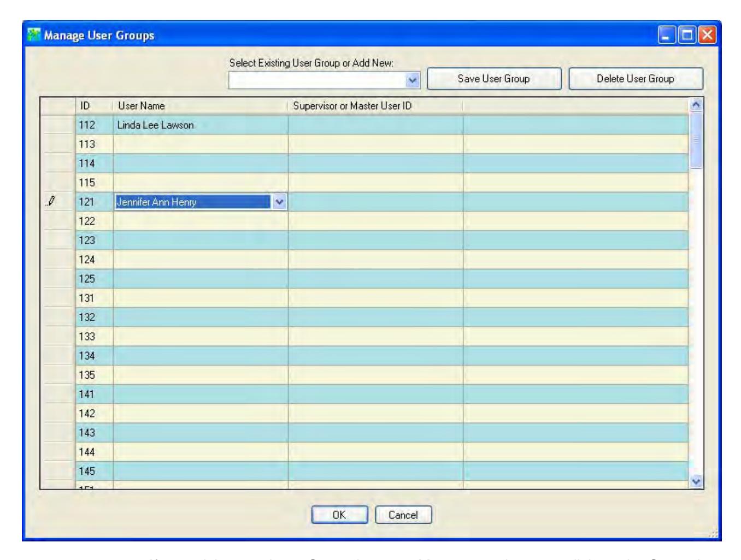The image size is (741, 560).
Task: Select the ID 122 cell
Action: 95,221
